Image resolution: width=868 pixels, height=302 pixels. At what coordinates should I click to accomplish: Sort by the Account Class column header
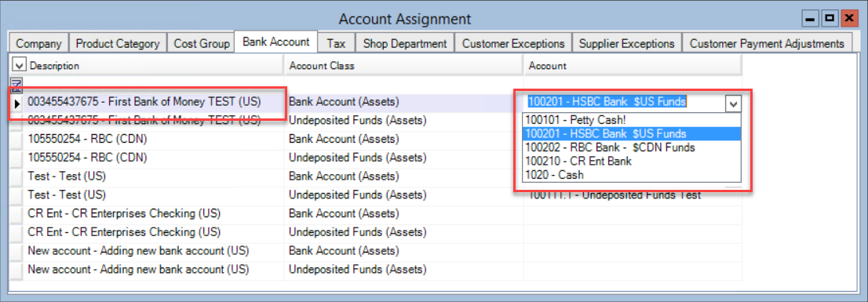coord(403,65)
